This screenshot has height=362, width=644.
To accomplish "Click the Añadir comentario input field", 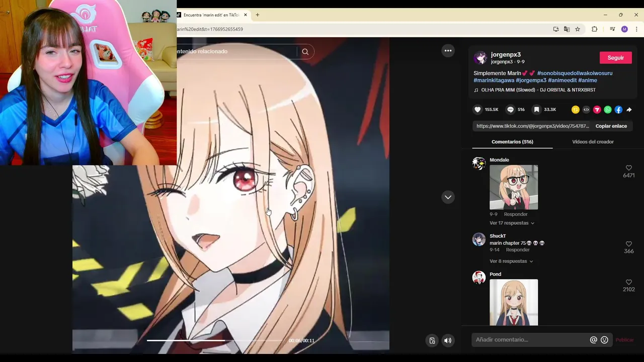I will point(531,340).
